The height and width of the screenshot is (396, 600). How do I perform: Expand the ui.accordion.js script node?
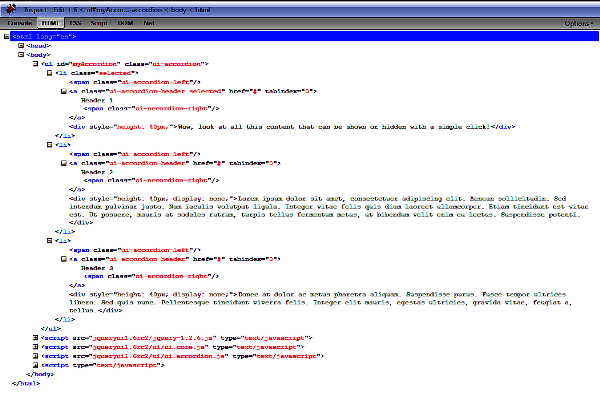click(35, 356)
